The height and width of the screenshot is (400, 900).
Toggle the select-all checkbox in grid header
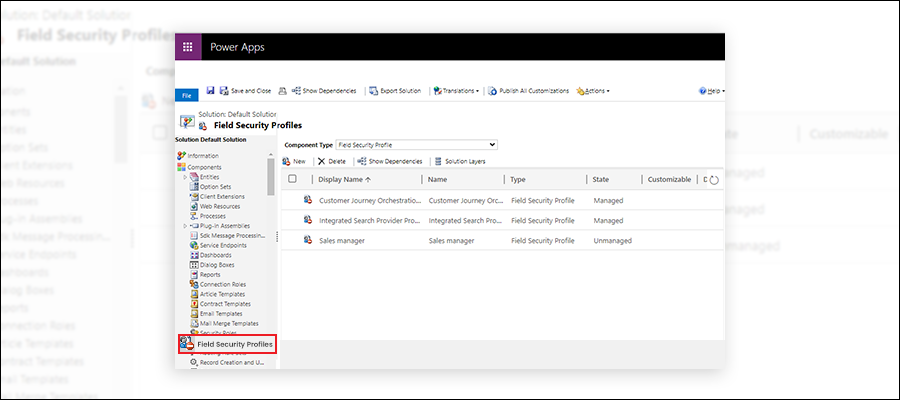click(292, 179)
